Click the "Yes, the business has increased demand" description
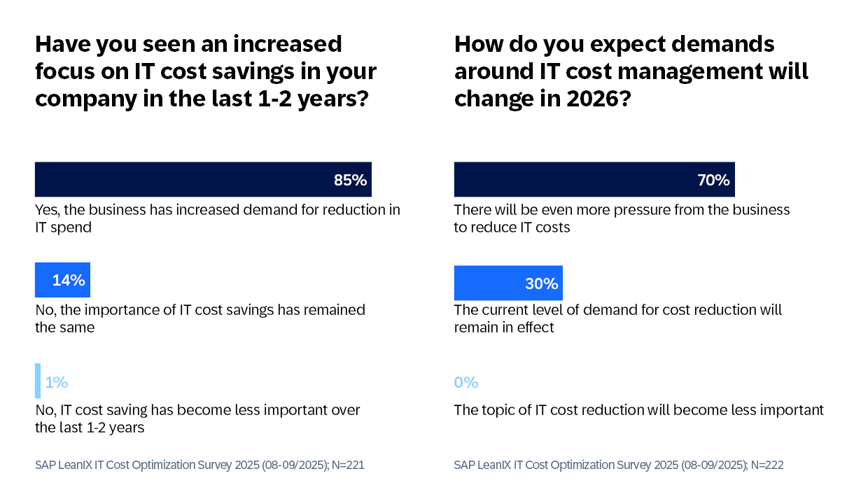 click(x=217, y=218)
